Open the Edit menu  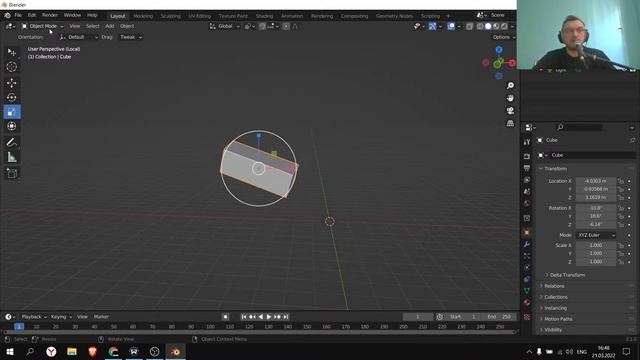(32, 15)
